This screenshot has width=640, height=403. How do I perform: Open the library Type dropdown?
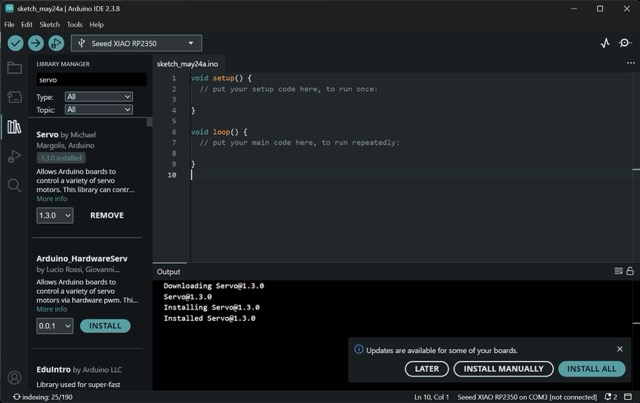tap(99, 97)
